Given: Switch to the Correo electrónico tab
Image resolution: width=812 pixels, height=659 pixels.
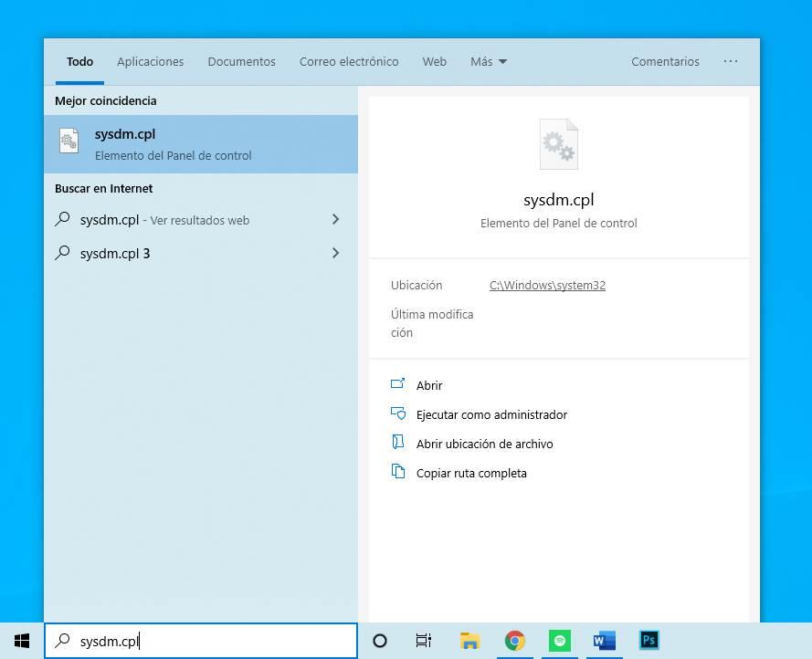Looking at the screenshot, I should [x=349, y=61].
